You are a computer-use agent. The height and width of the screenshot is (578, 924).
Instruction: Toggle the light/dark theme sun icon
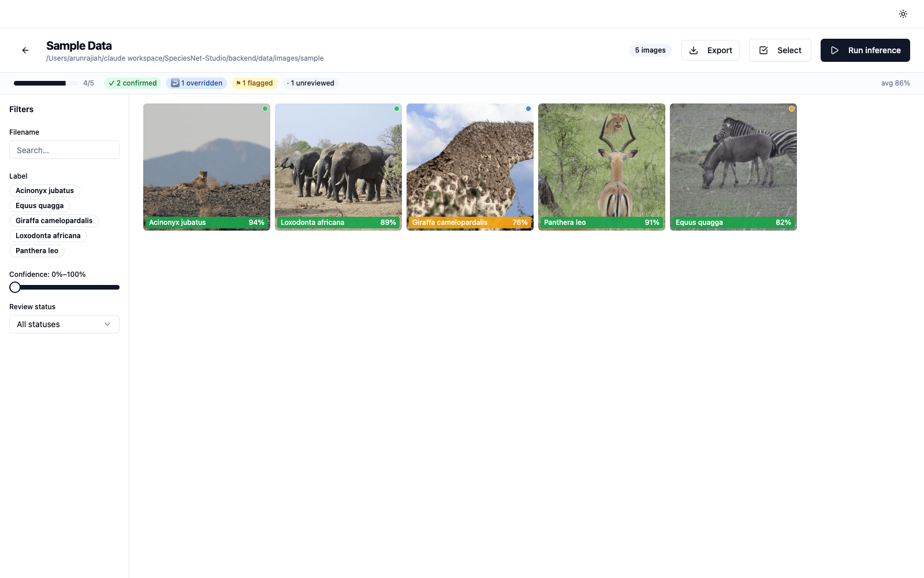(903, 14)
